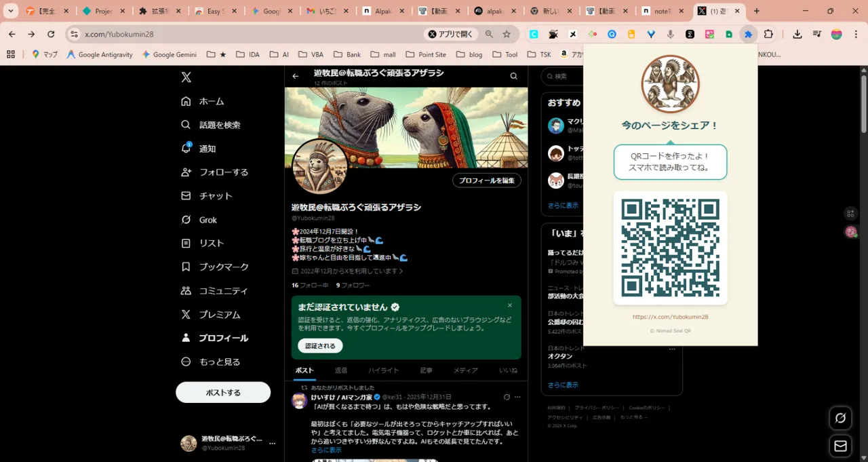Viewport: 868px width, 462px height.
Task: Open ホーム in X sidebar
Action: pos(203,101)
